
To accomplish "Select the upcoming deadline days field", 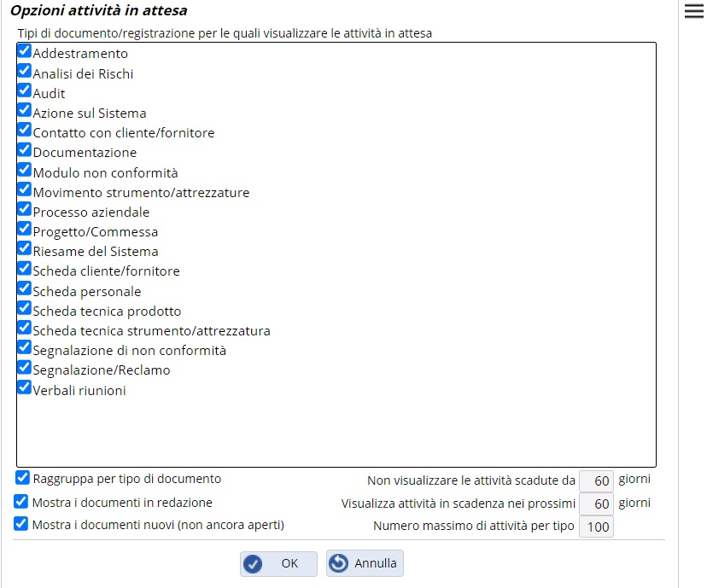I will 596,504.
